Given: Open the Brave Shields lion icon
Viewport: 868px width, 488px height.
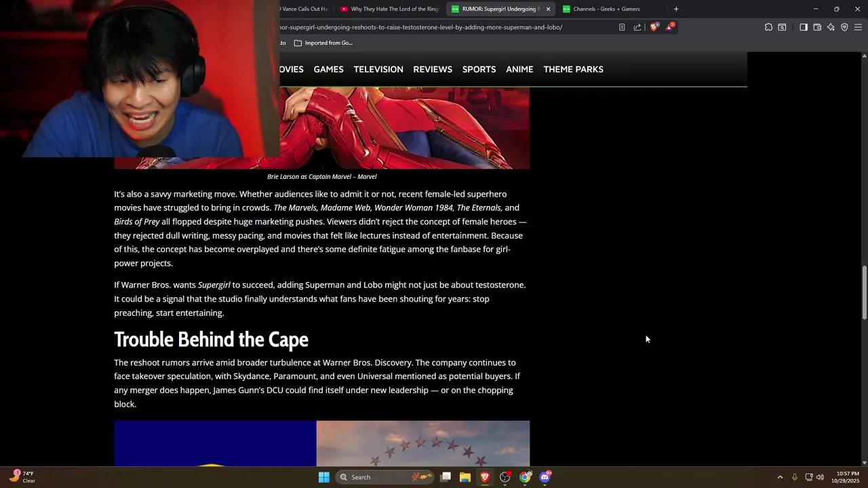Looking at the screenshot, I should coord(654,27).
